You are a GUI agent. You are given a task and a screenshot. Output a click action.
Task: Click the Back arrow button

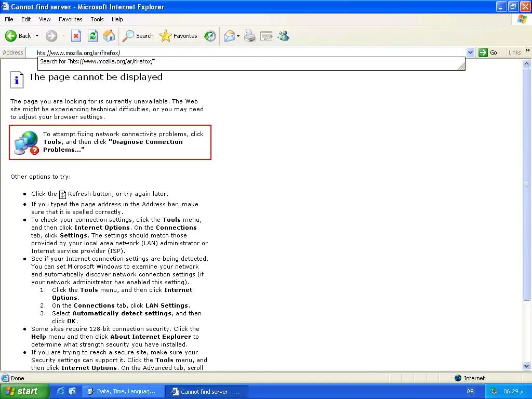coord(11,36)
